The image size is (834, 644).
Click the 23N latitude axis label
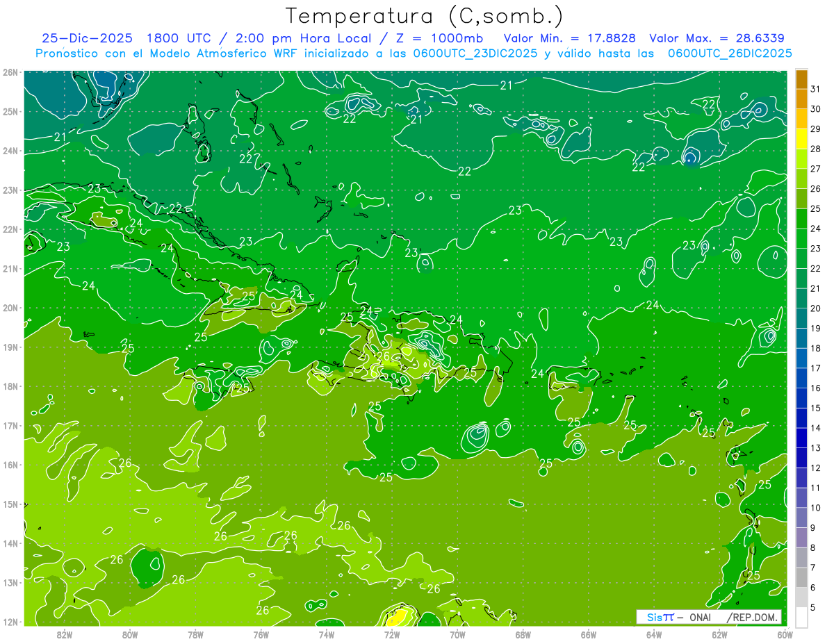point(10,190)
